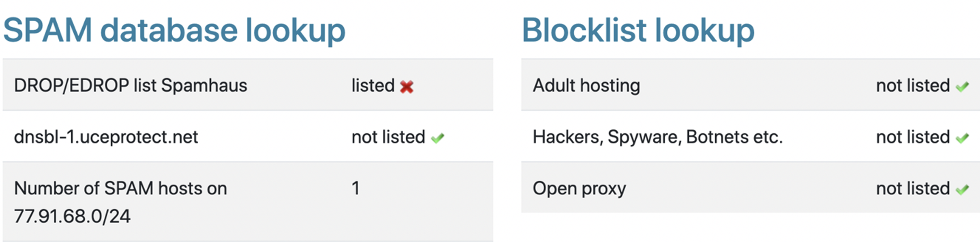Click not listed status for Adult hosting

coord(913,85)
